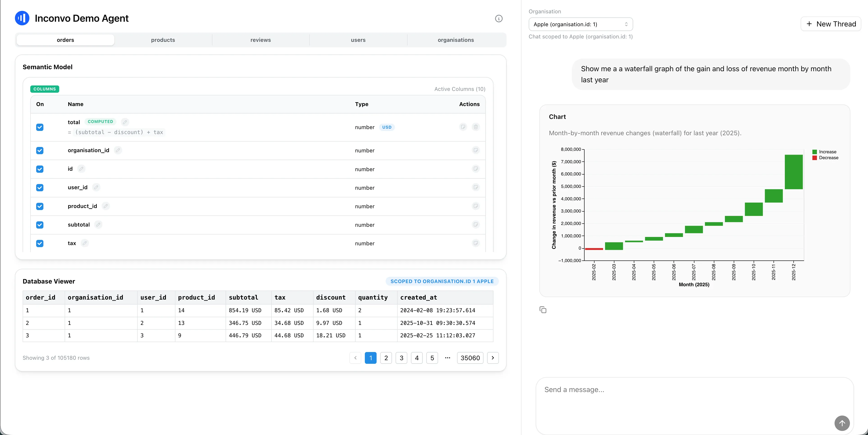The image size is (868, 435).
Task: Uncheck the total column checkbox
Action: [40, 127]
